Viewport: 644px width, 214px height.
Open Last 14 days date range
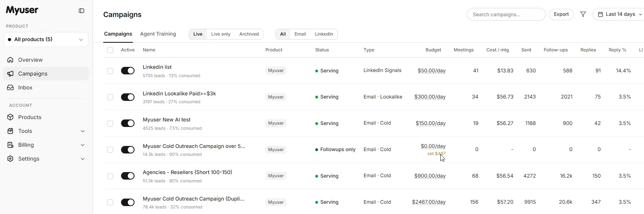[x=619, y=14]
